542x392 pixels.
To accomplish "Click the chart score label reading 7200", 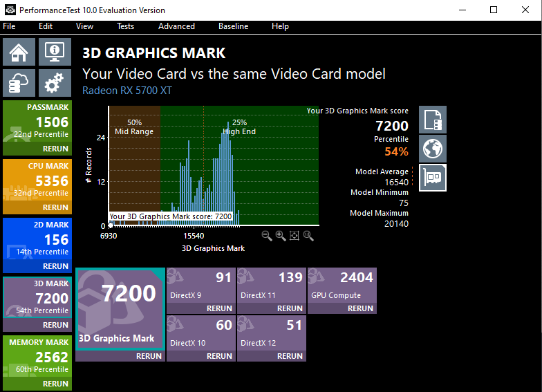I will tap(171, 216).
